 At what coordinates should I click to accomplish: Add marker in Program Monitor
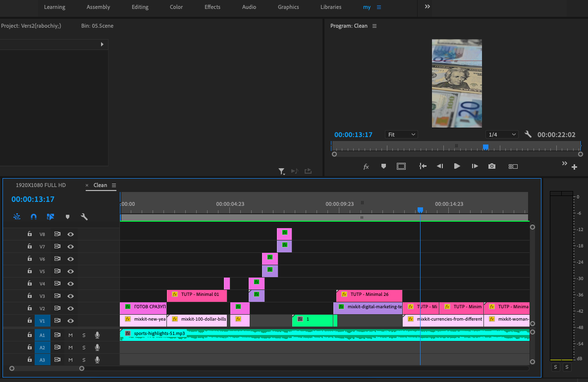(x=383, y=166)
